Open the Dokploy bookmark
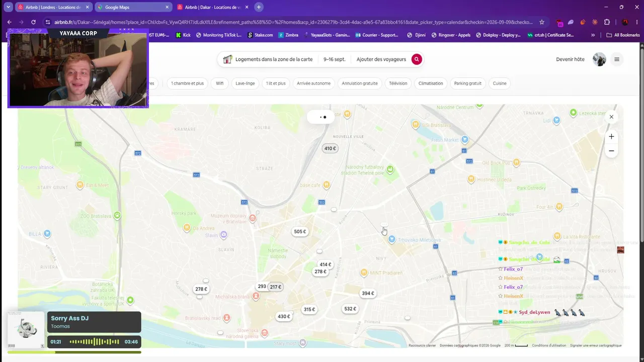The width and height of the screenshot is (644, 362). click(x=499, y=35)
